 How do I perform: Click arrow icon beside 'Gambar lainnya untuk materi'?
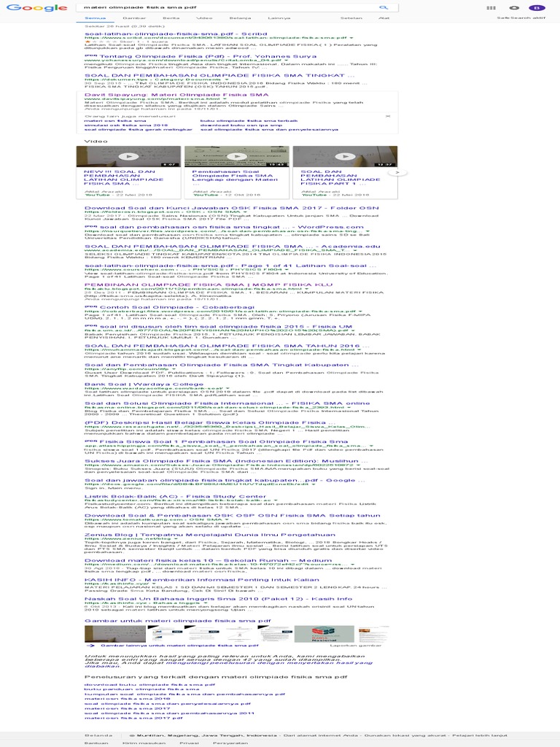click(x=90, y=646)
